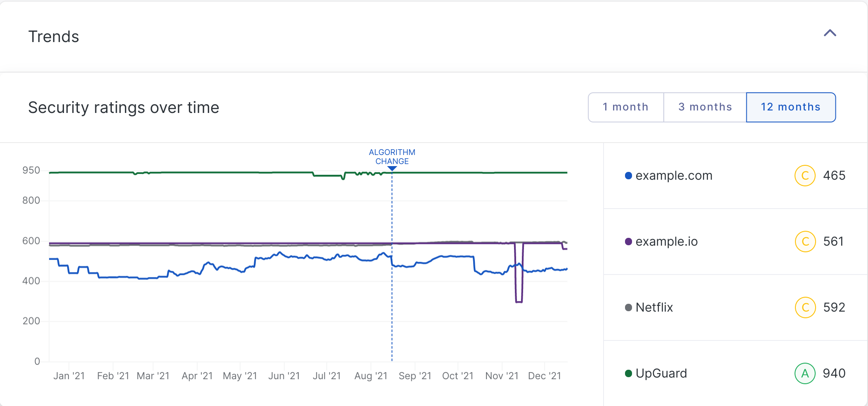Open example.io in the legend
Image resolution: width=868 pixels, height=406 pixels.
click(x=666, y=242)
